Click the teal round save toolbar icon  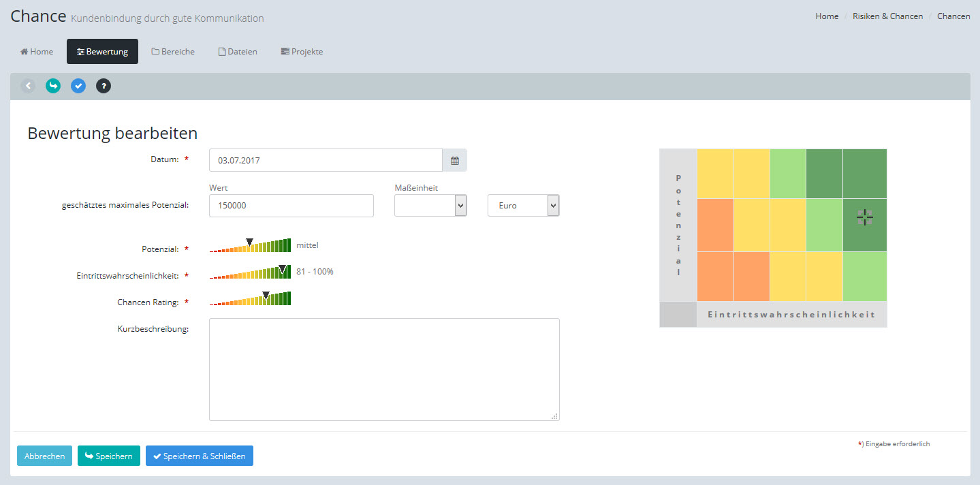pyautogui.click(x=53, y=86)
